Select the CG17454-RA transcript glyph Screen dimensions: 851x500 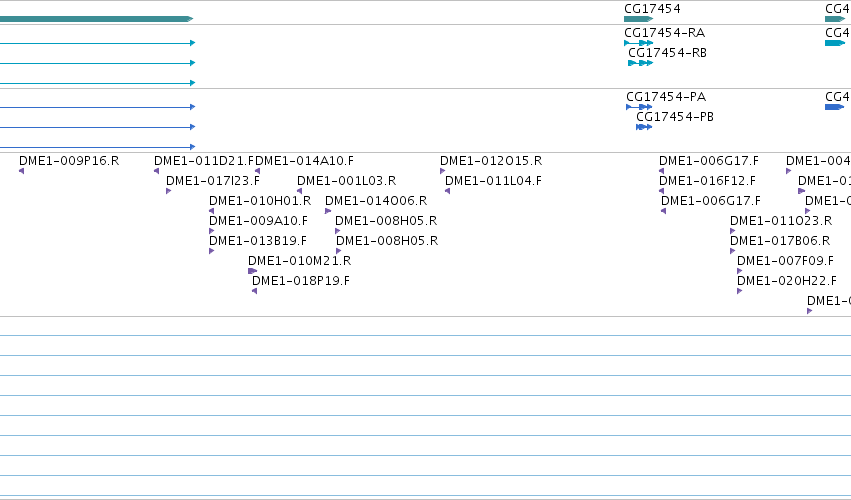point(638,43)
